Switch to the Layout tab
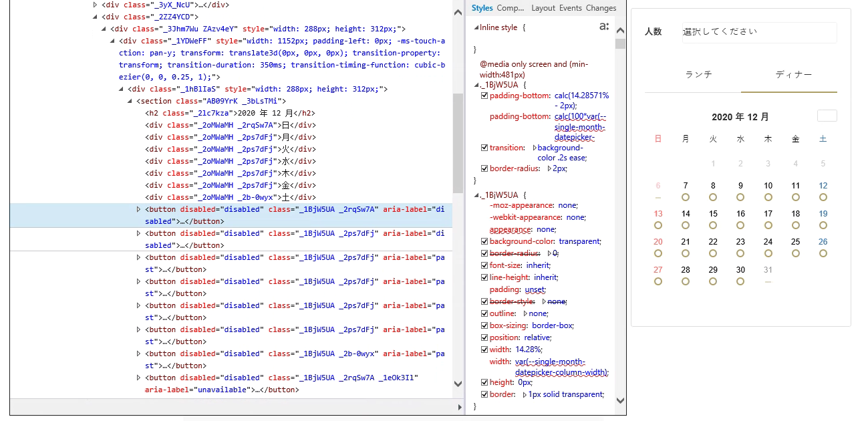The image size is (868, 421). 543,7
